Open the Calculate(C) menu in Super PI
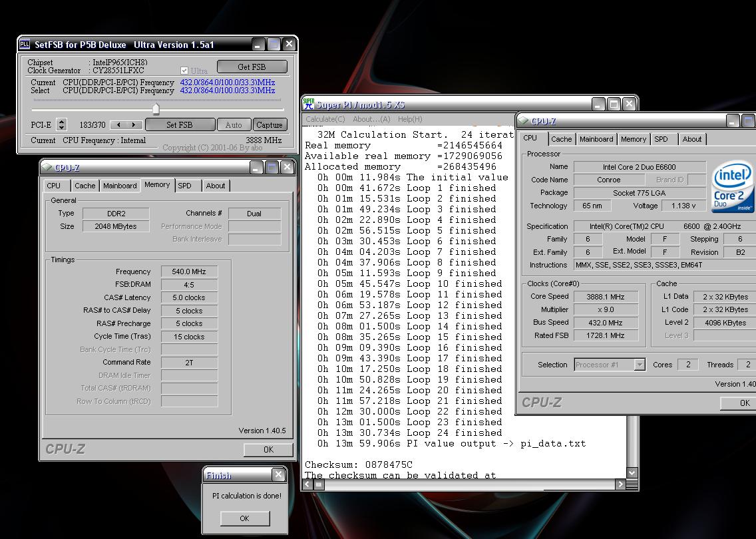Screen dimensions: 756x539 325,119
